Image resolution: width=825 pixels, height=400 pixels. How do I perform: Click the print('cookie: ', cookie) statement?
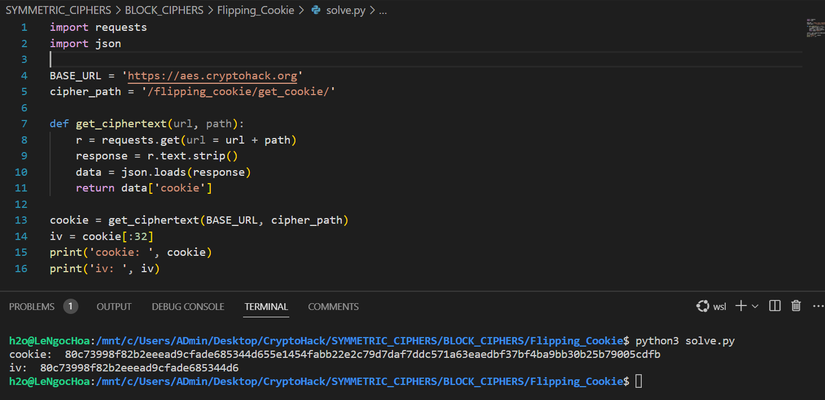[x=130, y=253]
